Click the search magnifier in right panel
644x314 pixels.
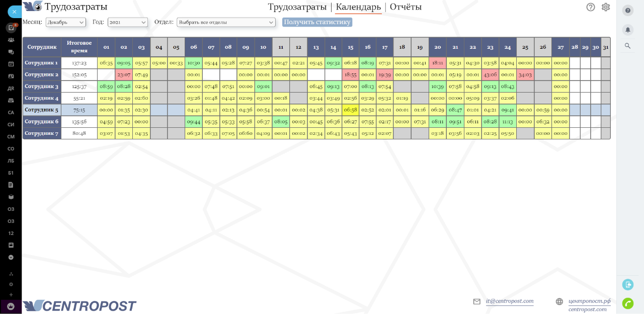tap(628, 46)
